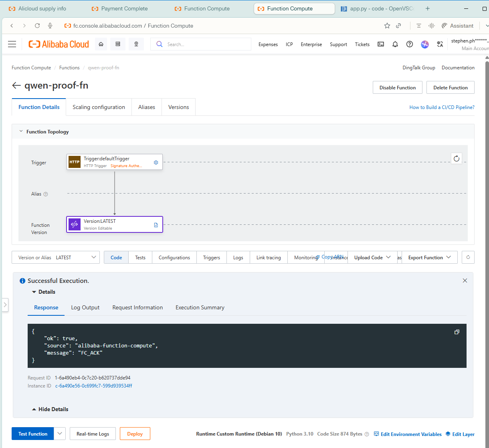489x448 pixels.
Task: Switch to Triggers tab
Action: [212, 257]
